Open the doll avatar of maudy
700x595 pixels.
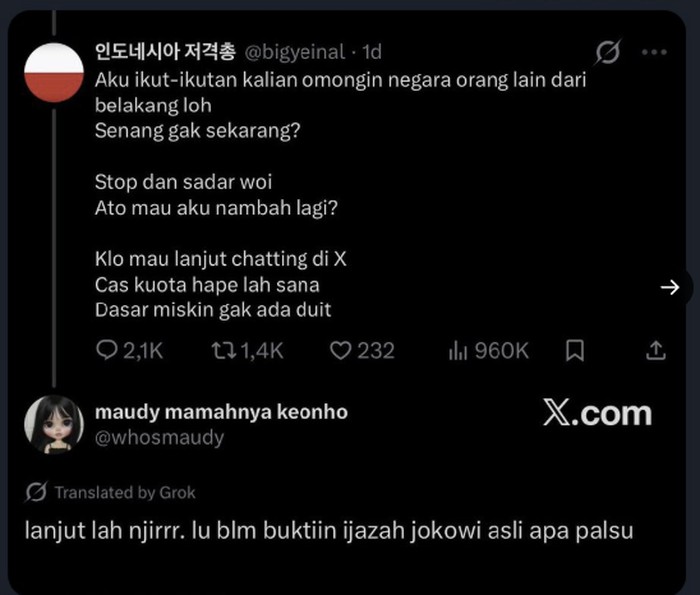54,424
